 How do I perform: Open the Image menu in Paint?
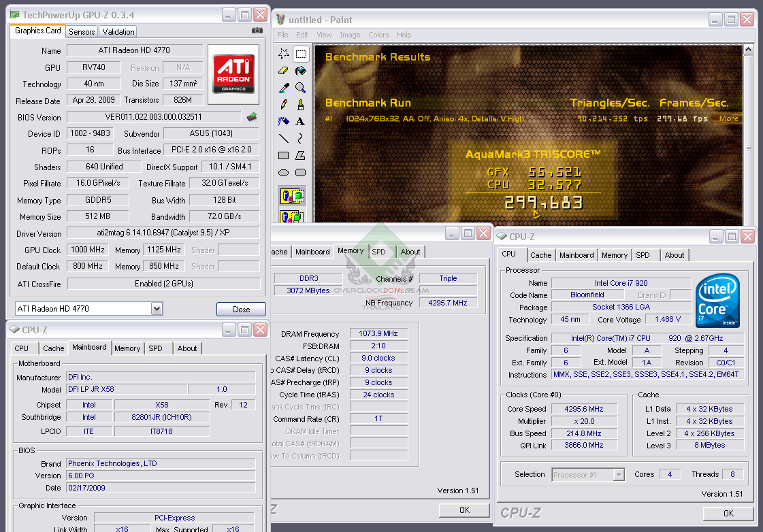coord(350,35)
